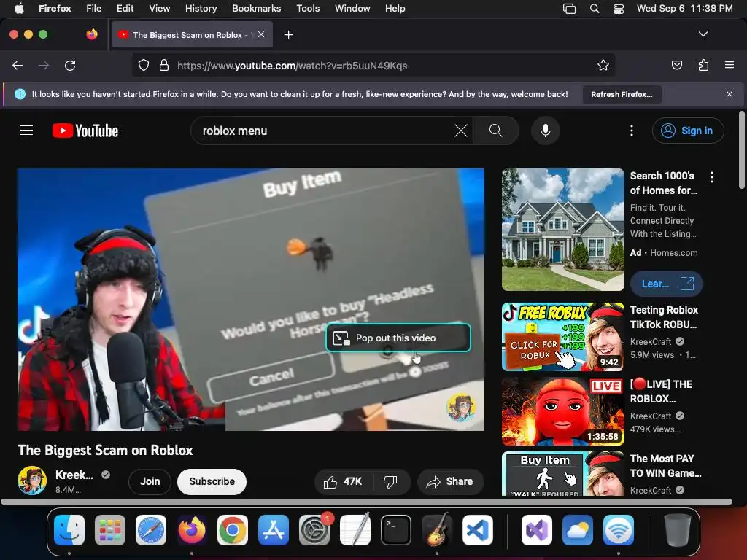The width and height of the screenshot is (747, 560).
Task: Open the File menu
Action: [94, 9]
